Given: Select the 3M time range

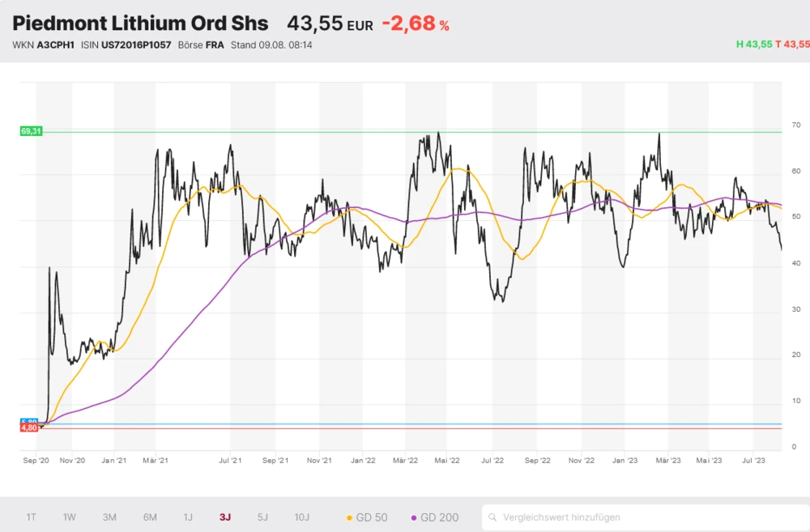Looking at the screenshot, I should coord(109,517).
